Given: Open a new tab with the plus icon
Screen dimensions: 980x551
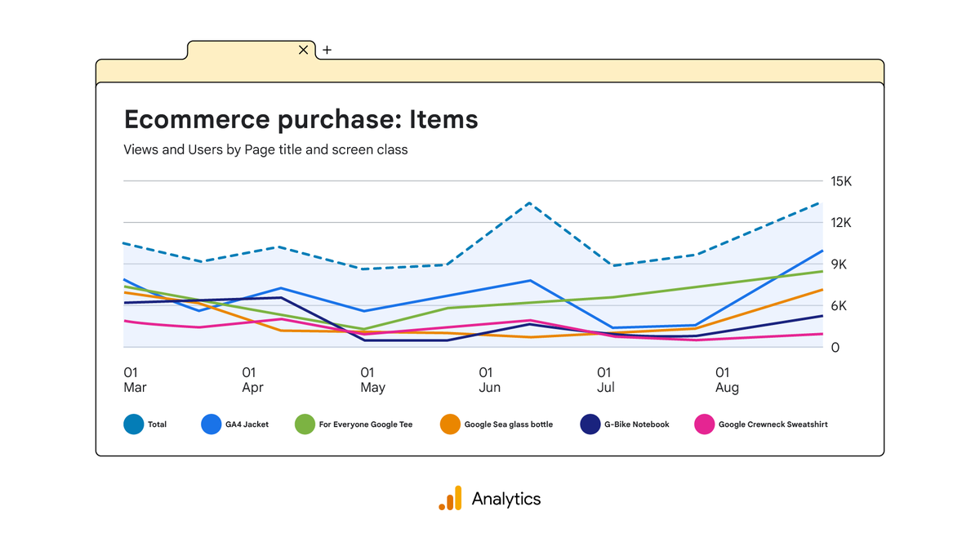Looking at the screenshot, I should point(327,50).
